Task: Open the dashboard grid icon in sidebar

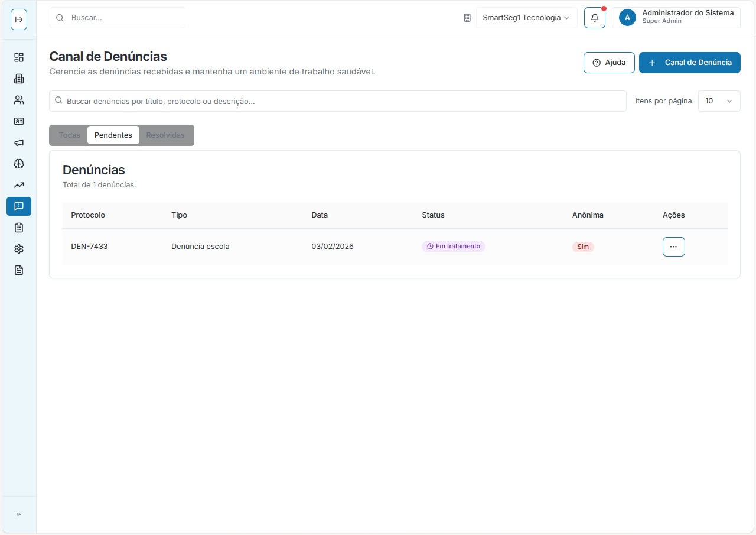Action: coord(19,57)
